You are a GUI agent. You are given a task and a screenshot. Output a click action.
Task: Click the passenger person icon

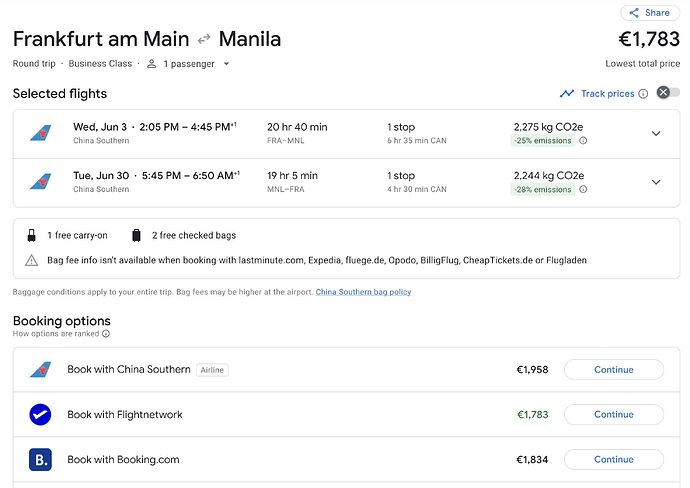click(x=151, y=64)
